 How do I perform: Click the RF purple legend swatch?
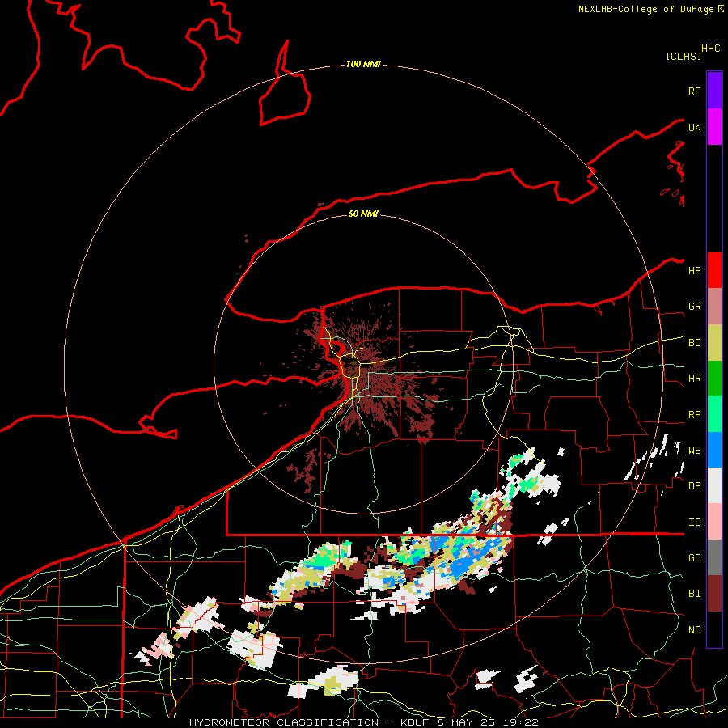[714, 91]
